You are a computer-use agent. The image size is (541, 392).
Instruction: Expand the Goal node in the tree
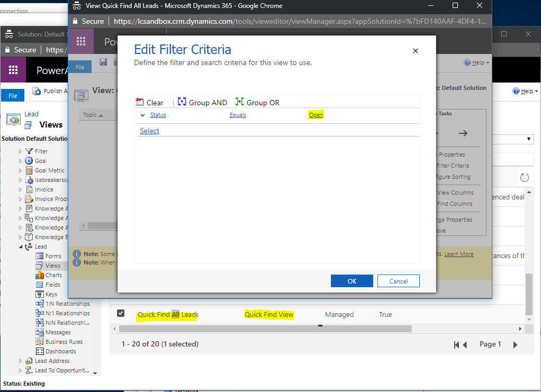point(20,161)
